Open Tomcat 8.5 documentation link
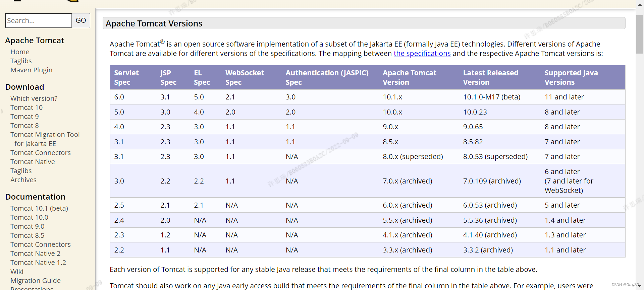Screen dimensions: 644x290 tap(27, 235)
